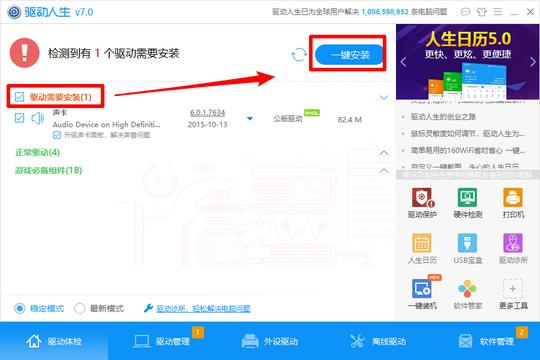Switch to the 软件管理 tab
The width and height of the screenshot is (540, 360).
[486, 341]
